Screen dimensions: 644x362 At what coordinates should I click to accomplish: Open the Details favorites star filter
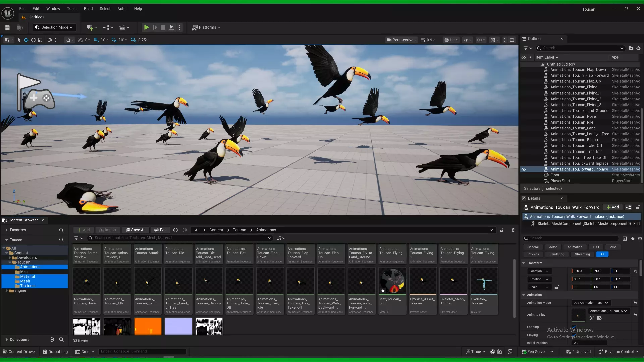[633, 238]
